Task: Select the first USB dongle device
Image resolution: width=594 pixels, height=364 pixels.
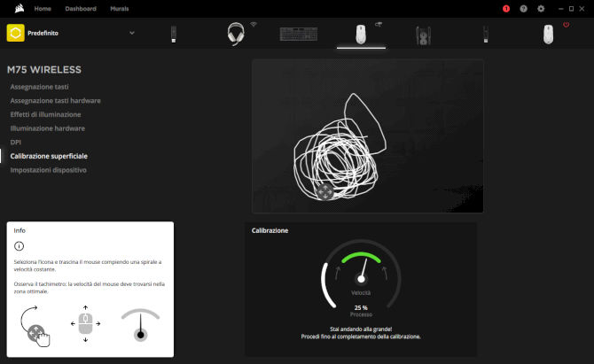Action: 174,35
